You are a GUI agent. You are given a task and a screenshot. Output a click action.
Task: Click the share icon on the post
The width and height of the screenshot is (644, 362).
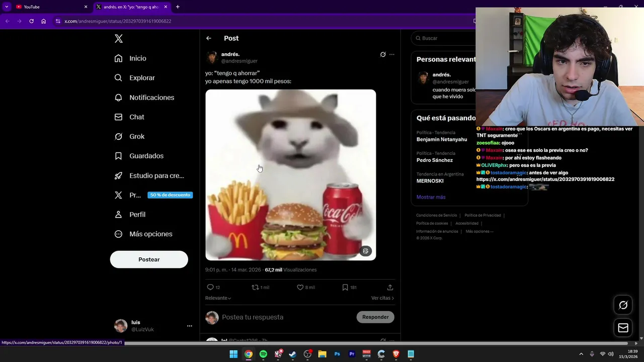pyautogui.click(x=390, y=288)
